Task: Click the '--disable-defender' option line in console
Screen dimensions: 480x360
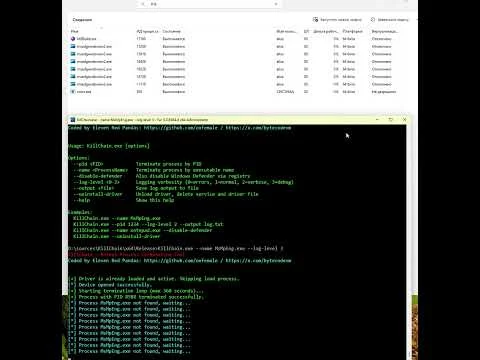Action: (x=161, y=176)
